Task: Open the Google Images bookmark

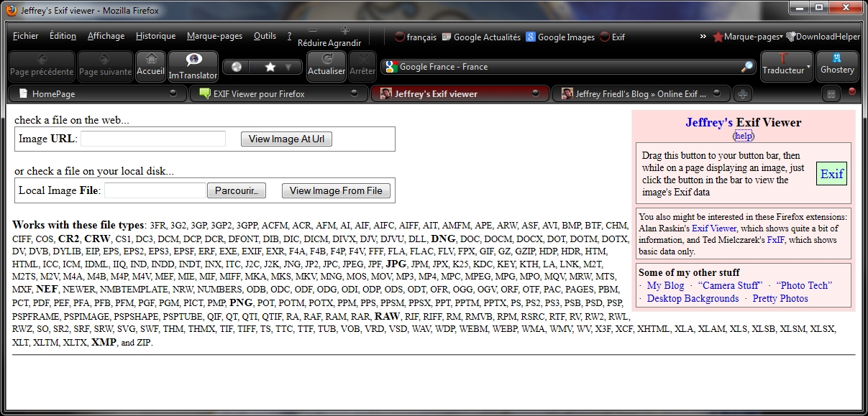Action: coord(560,37)
